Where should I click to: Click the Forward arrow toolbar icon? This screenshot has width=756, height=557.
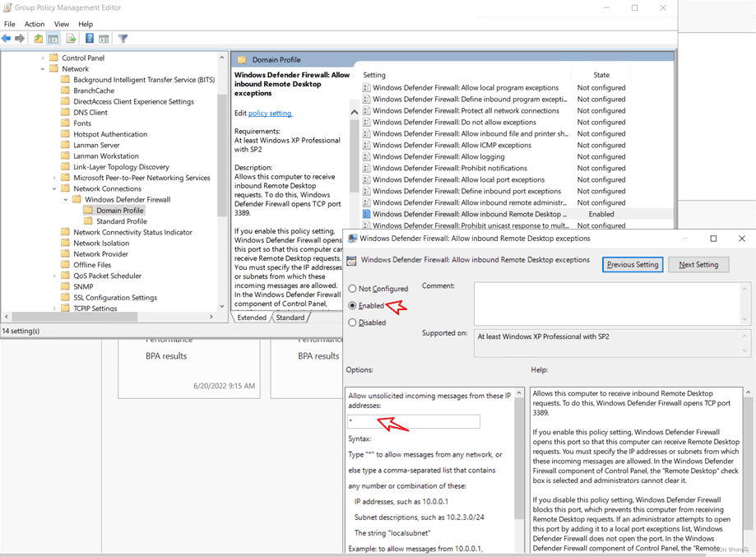tap(20, 39)
